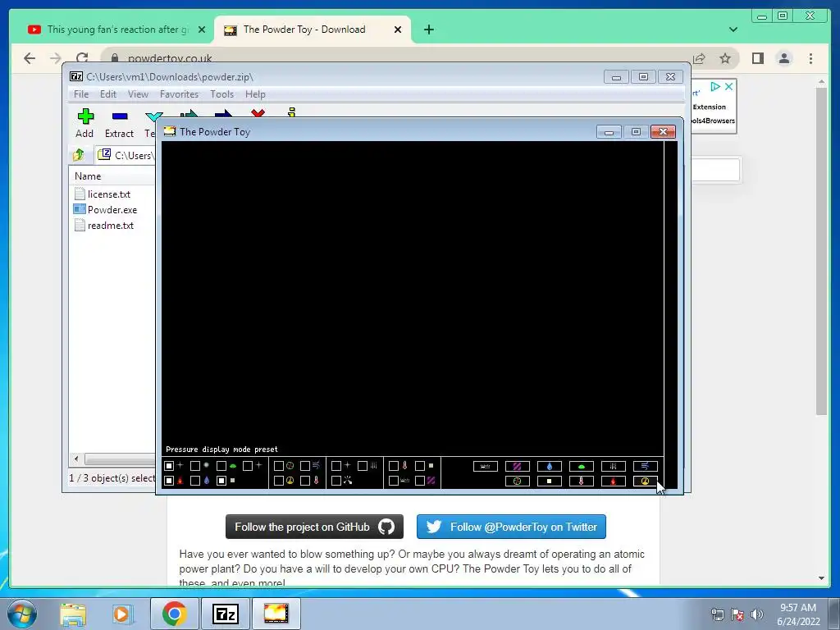
Task: Bookmark this page with the star icon
Action: coord(725,58)
